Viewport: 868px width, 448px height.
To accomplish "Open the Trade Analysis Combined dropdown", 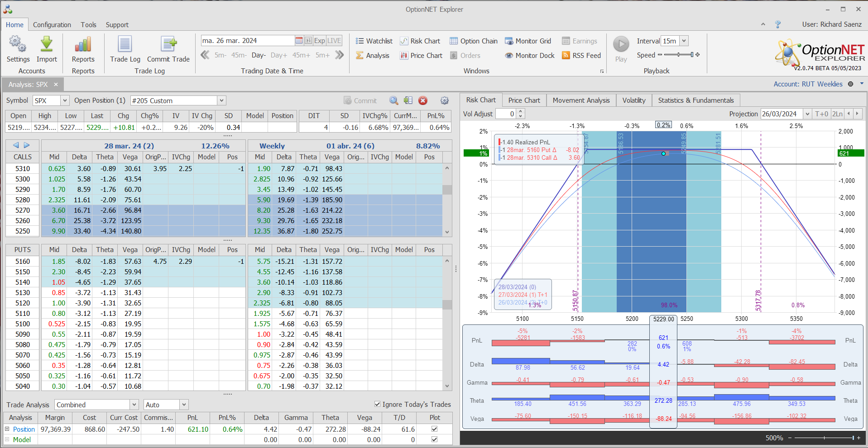I will pos(134,405).
